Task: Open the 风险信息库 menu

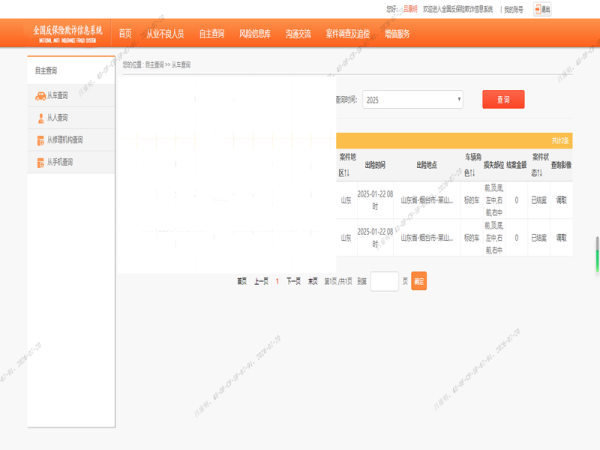Action: click(255, 34)
